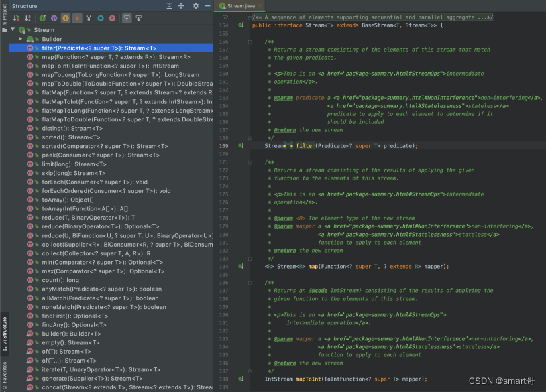The width and height of the screenshot is (546, 392).
Task: Toggle Show Inherited members icon
Action: 42,19
